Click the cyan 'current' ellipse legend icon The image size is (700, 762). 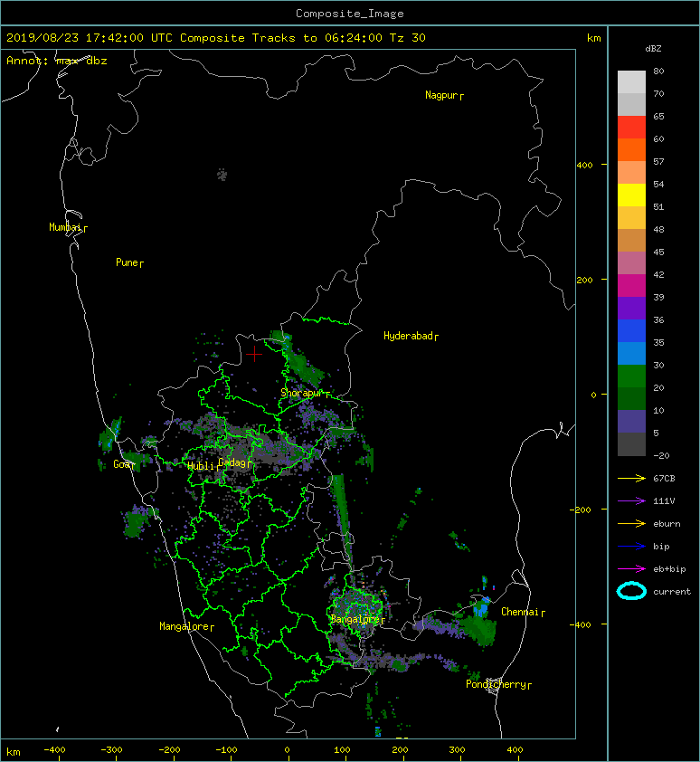click(x=631, y=592)
